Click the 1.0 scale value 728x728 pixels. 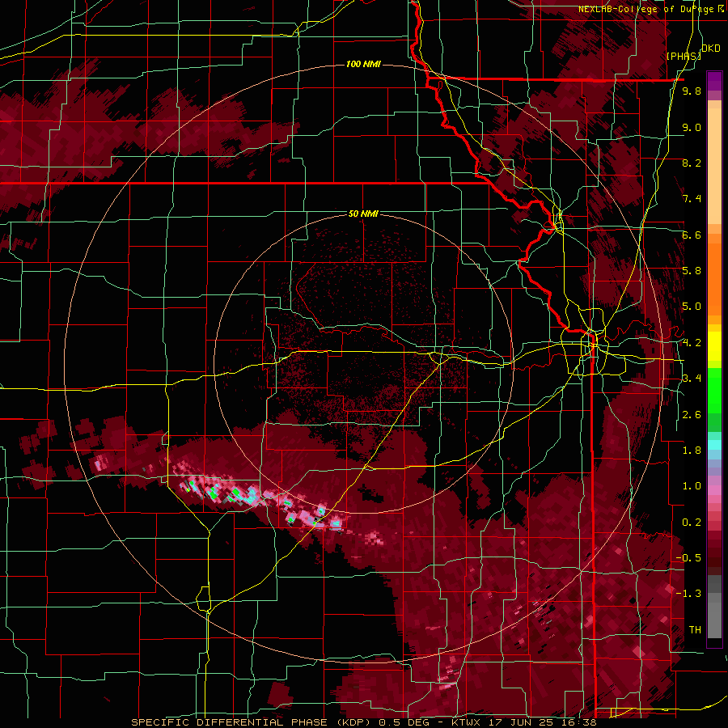click(692, 486)
